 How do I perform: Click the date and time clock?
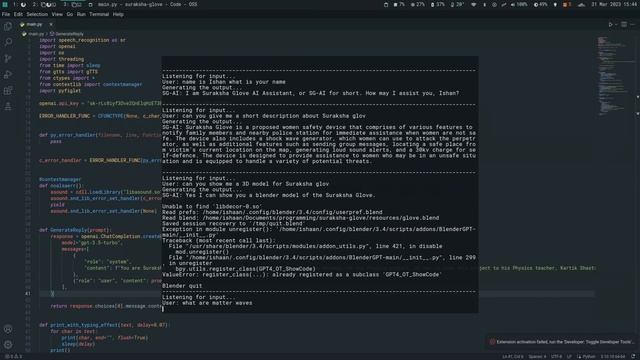point(615,4)
